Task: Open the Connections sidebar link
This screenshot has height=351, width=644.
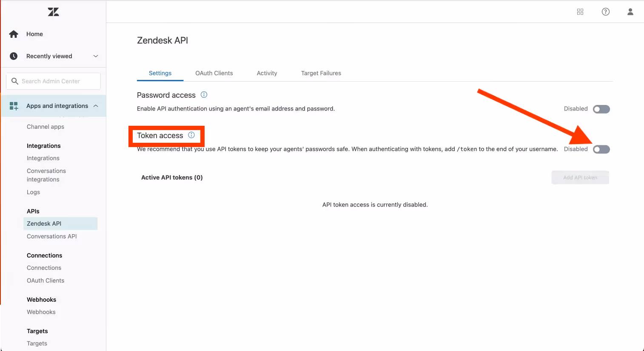Action: click(44, 268)
